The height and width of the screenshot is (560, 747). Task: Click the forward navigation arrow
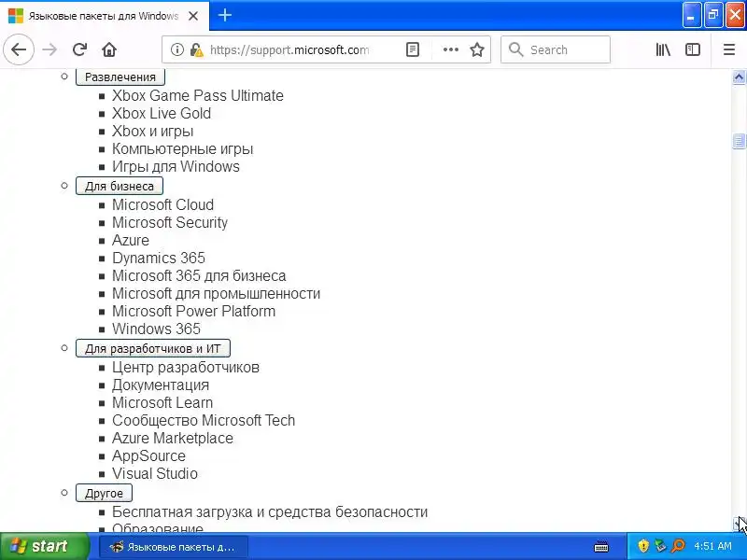coord(49,49)
